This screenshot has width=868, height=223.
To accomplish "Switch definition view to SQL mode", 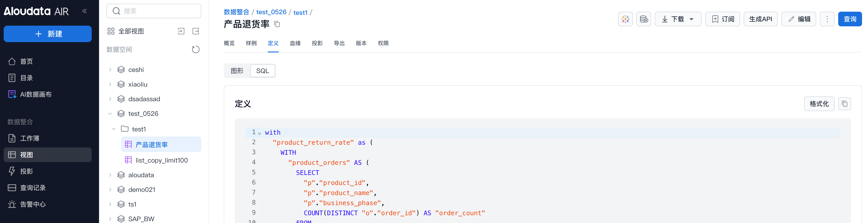I will 263,71.
